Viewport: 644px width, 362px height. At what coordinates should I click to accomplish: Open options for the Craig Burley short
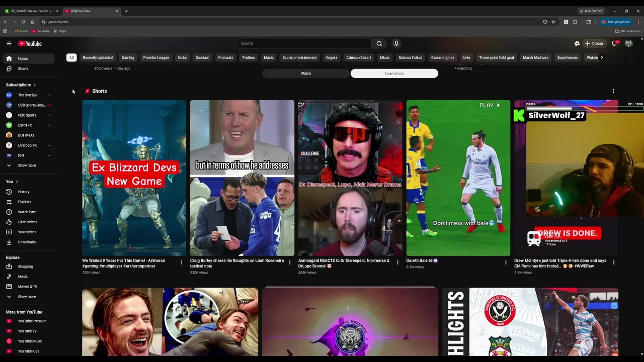289,262
